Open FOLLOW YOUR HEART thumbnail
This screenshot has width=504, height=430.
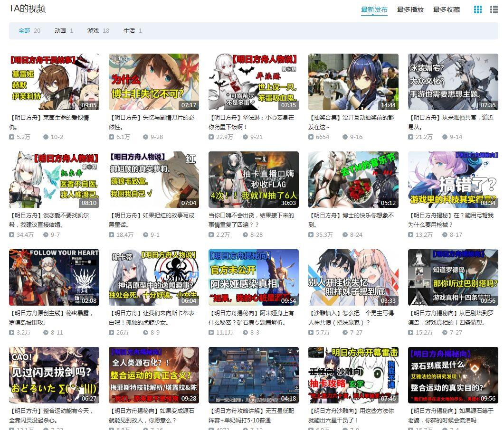point(54,277)
